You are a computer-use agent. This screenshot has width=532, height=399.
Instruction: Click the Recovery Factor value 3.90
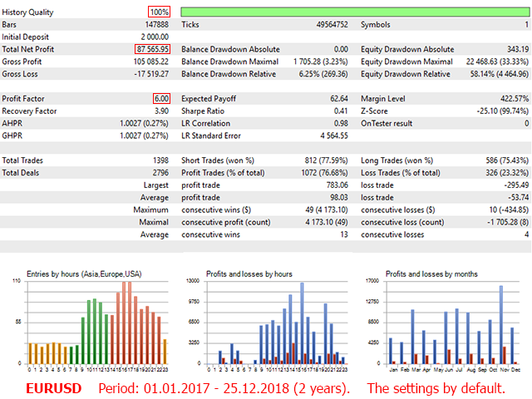click(161, 111)
